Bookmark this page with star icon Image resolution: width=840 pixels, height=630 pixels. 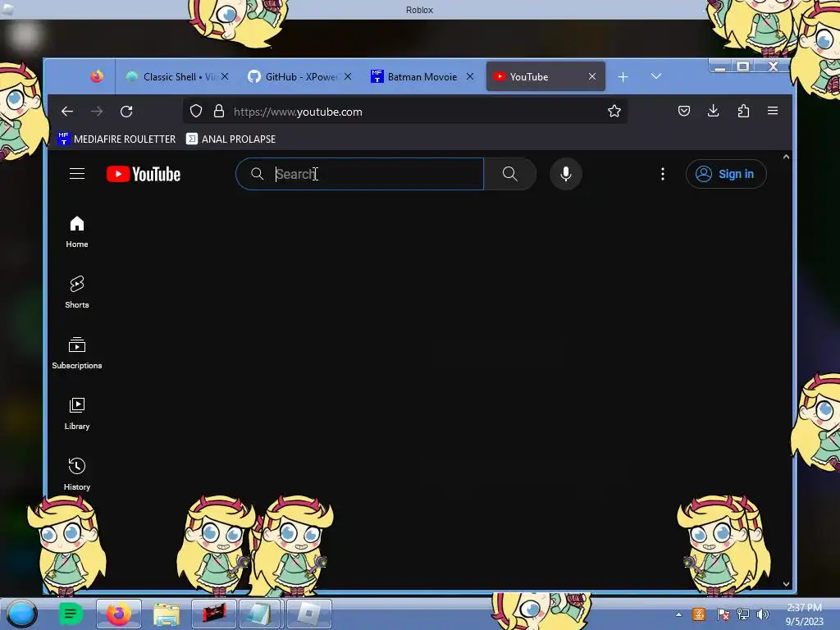coord(614,111)
